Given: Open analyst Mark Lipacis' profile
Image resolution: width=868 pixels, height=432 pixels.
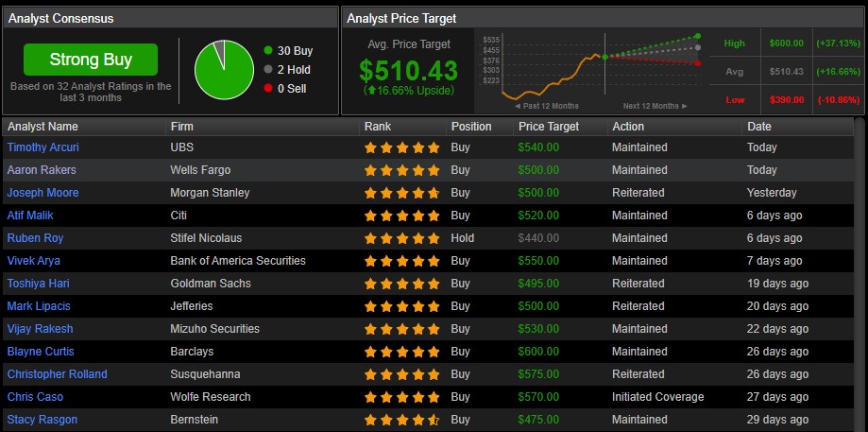Looking at the screenshot, I should point(39,306).
